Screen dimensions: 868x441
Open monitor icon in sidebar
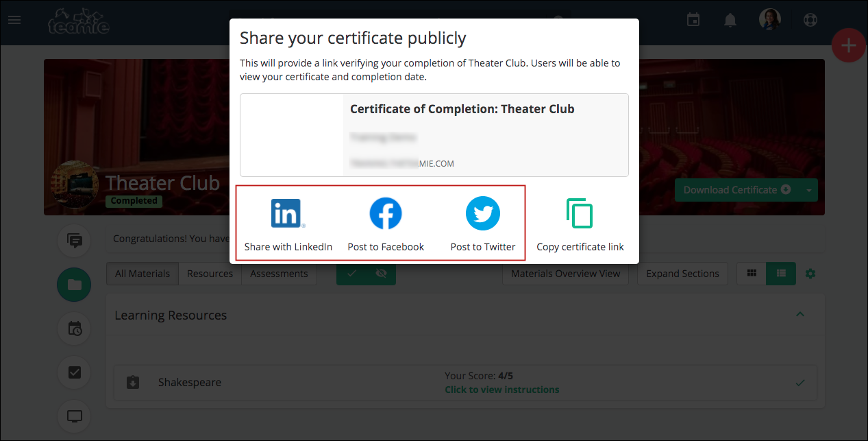74,416
